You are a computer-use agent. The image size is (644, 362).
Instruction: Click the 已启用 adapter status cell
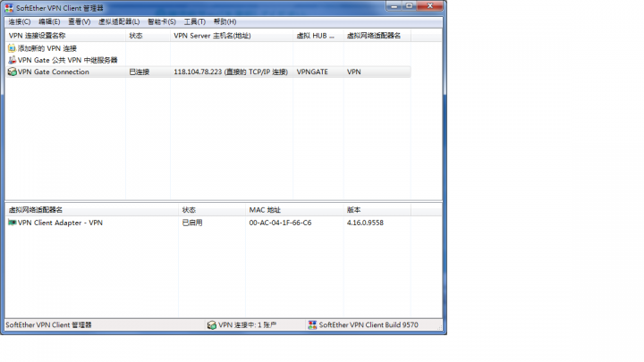pos(192,223)
